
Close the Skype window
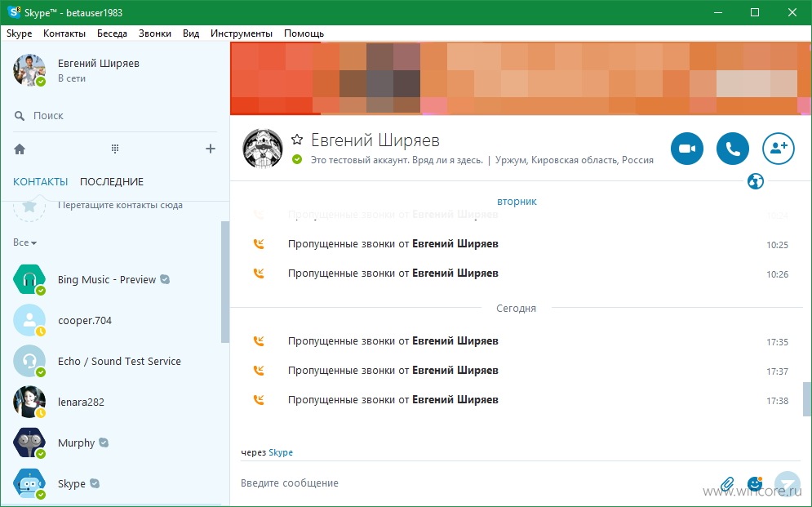click(792, 12)
